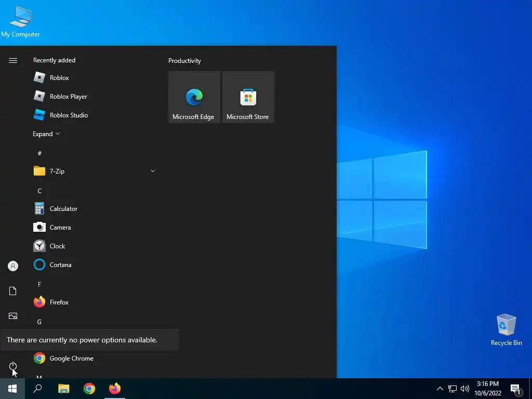
Task: Click the letter C section header
Action: [39, 191]
